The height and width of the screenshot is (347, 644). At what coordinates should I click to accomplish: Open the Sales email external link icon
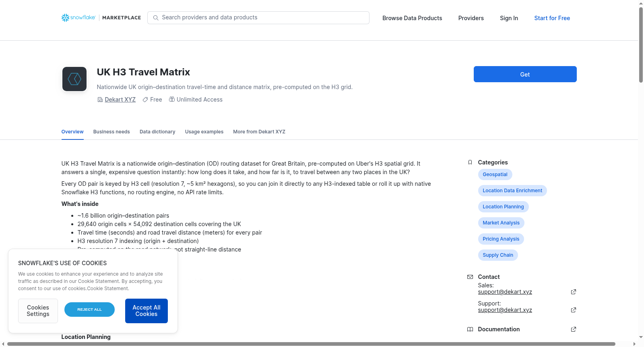point(574,292)
